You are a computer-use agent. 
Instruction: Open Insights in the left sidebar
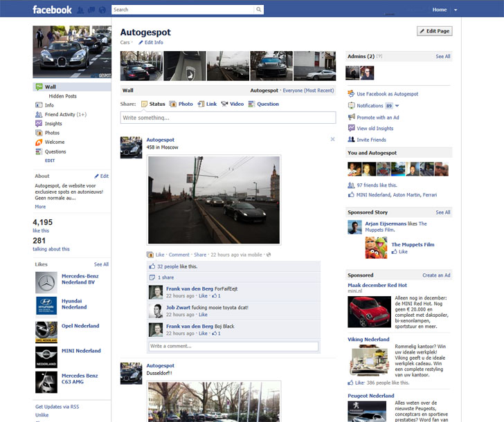53,124
